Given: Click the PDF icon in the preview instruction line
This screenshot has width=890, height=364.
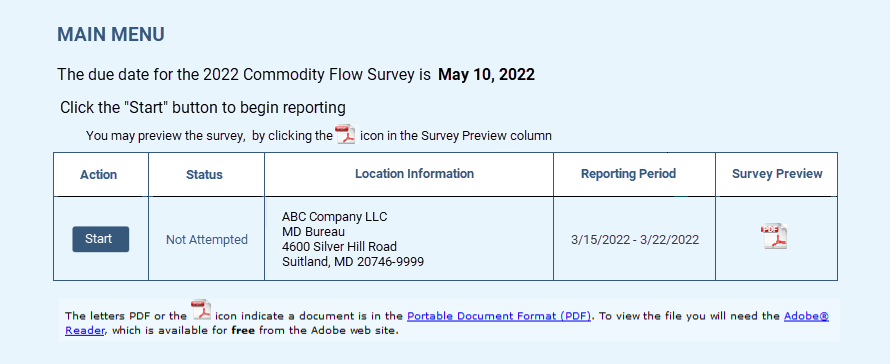Looking at the screenshot, I should coord(345,135).
